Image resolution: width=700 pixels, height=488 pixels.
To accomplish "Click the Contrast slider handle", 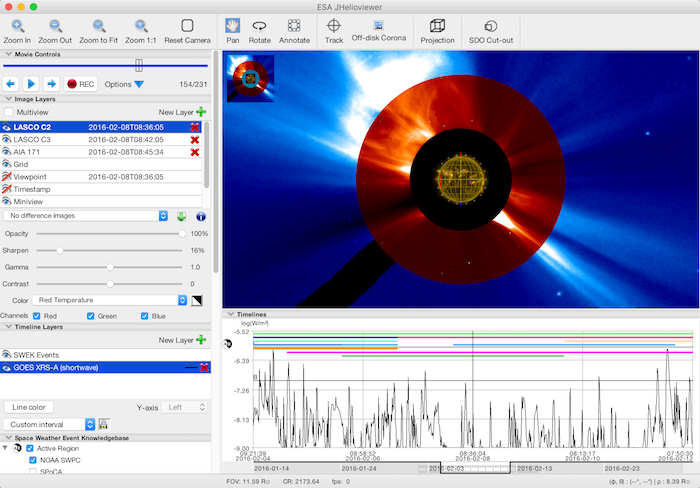I will pos(110,284).
